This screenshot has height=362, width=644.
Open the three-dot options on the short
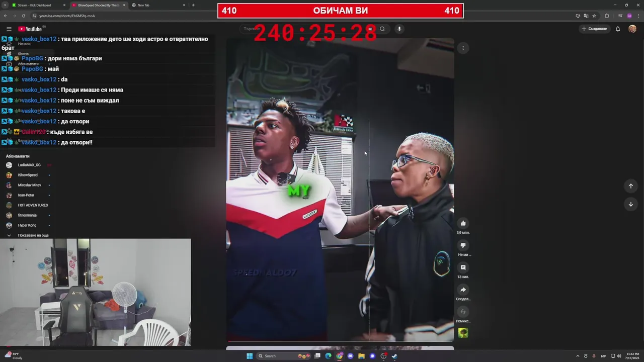pos(463,48)
